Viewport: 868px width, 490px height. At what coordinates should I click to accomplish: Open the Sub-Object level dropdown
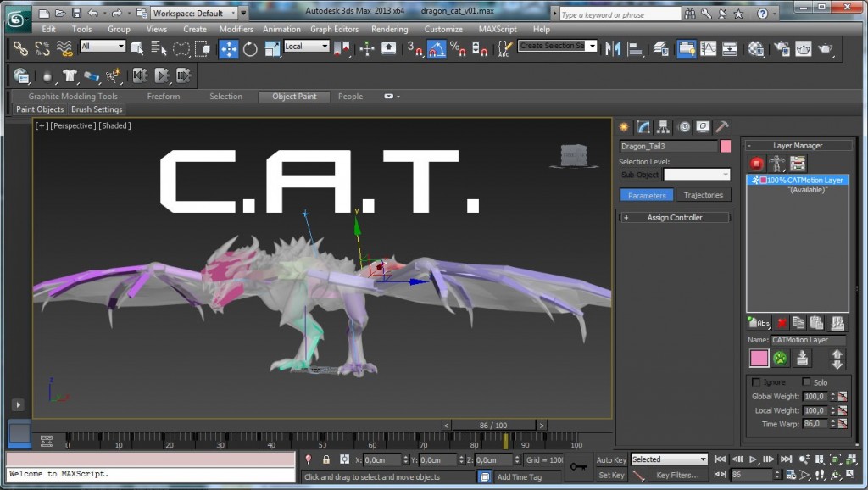click(x=697, y=175)
